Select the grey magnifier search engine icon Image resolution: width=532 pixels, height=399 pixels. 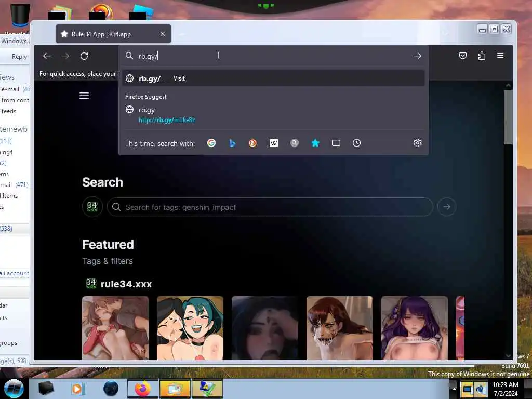point(295,143)
